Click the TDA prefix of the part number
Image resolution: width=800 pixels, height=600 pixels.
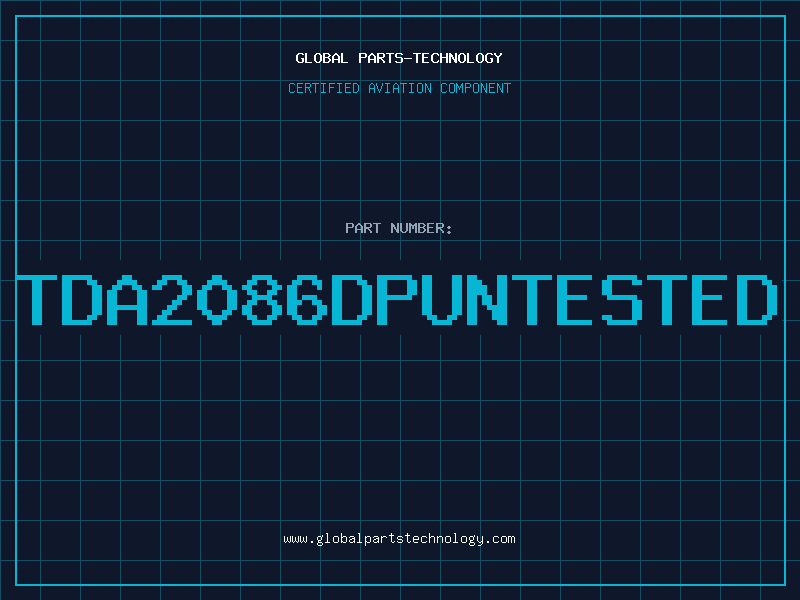click(83, 299)
